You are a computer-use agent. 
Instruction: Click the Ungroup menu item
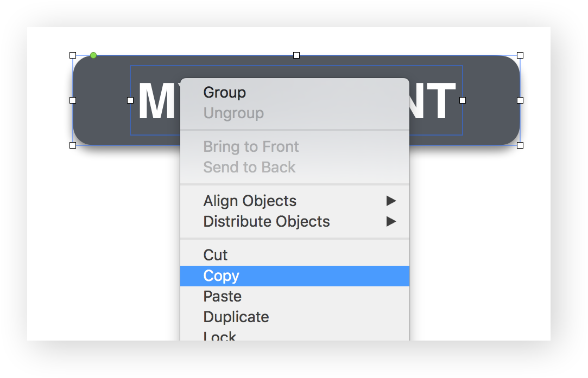click(233, 113)
